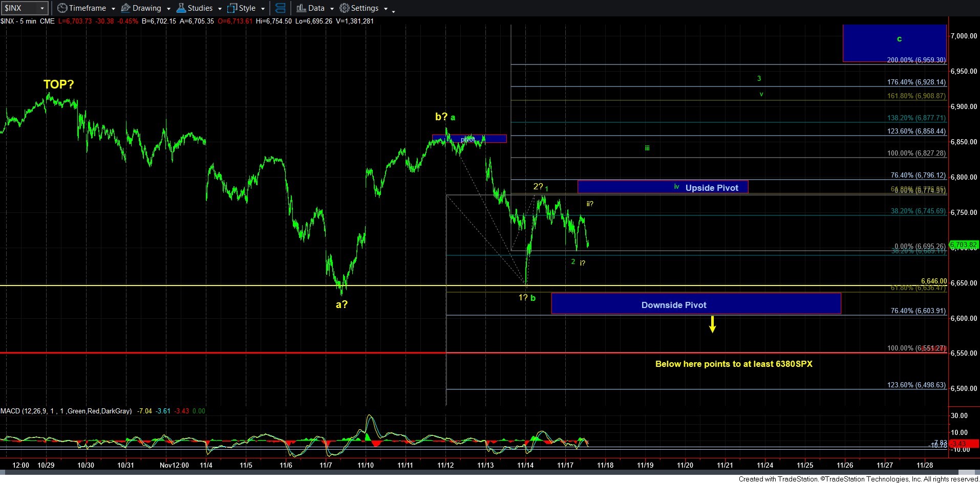Open the $INX symbol dropdown arrow
The width and height of the screenshot is (980, 483).
click(42, 8)
